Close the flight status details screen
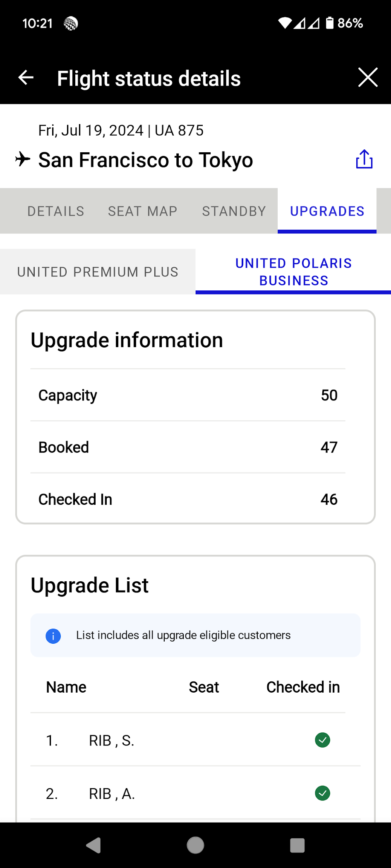 tap(367, 78)
